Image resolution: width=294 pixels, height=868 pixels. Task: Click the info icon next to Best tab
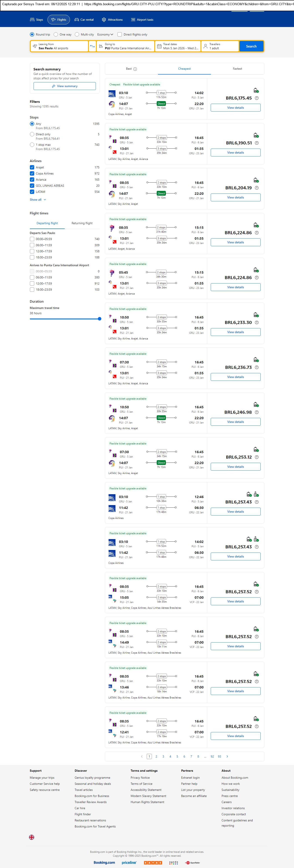tap(135, 69)
